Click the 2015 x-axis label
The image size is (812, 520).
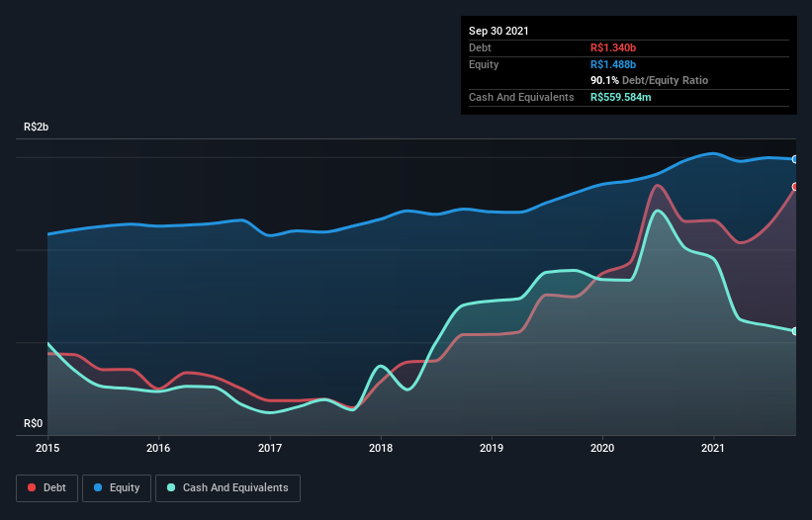click(47, 448)
